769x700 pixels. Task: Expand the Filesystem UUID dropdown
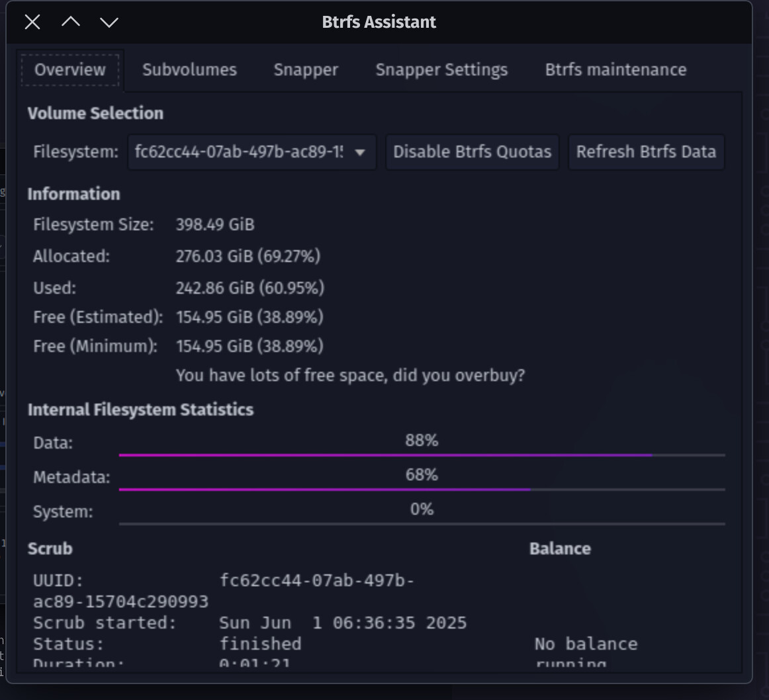252,152
